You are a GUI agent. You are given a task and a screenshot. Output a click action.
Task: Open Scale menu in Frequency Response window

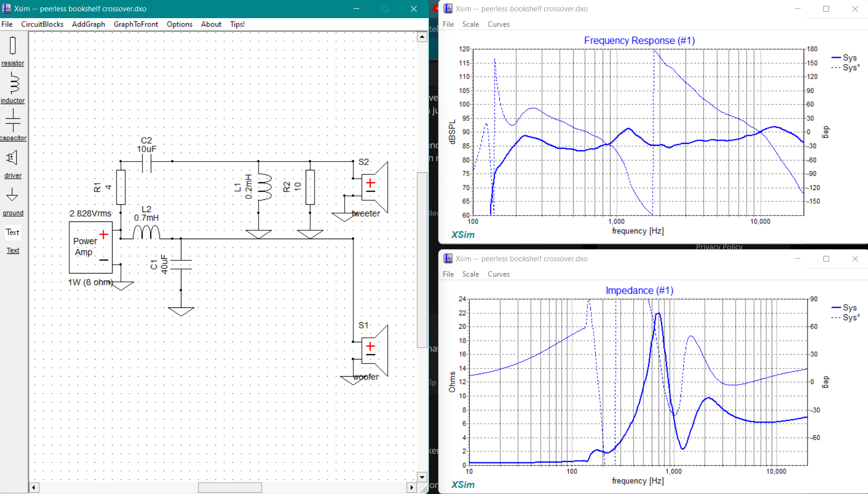(470, 24)
